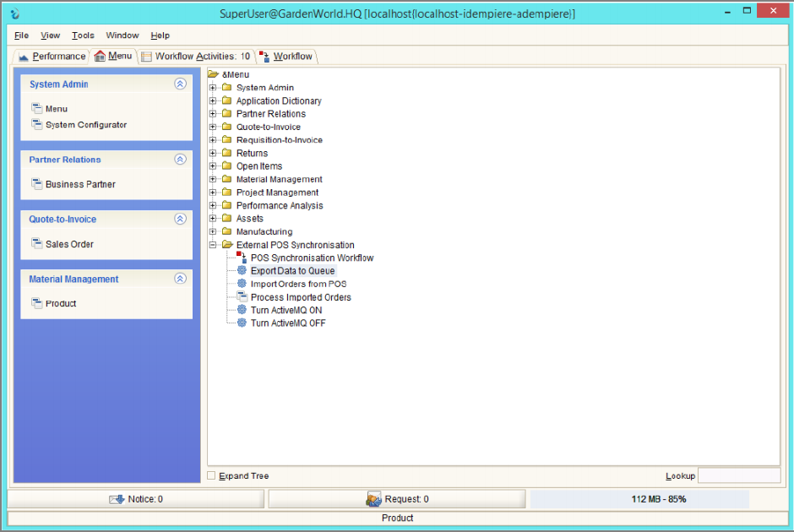Open the Tools menu
794x532 pixels.
coord(83,35)
